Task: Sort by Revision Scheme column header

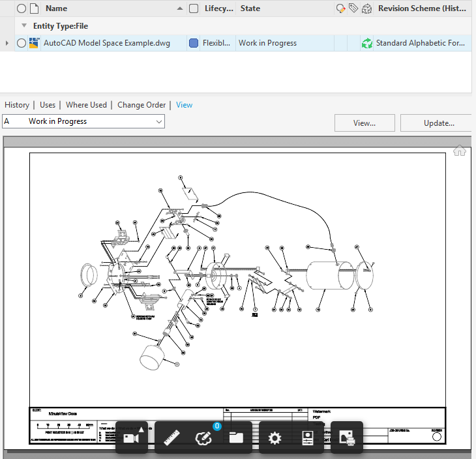Action: tap(422, 8)
